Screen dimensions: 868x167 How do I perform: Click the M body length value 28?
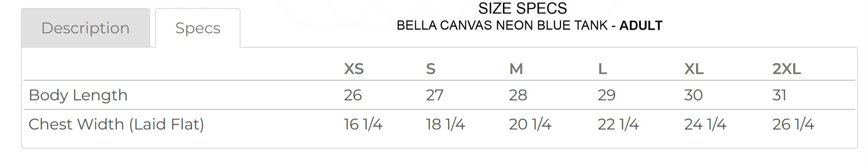(518, 95)
